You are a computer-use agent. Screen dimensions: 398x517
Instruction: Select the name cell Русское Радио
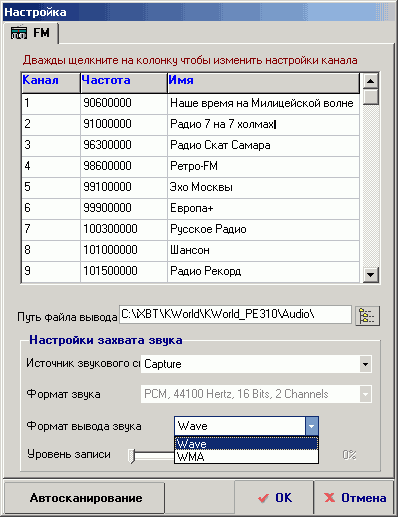pos(263,230)
